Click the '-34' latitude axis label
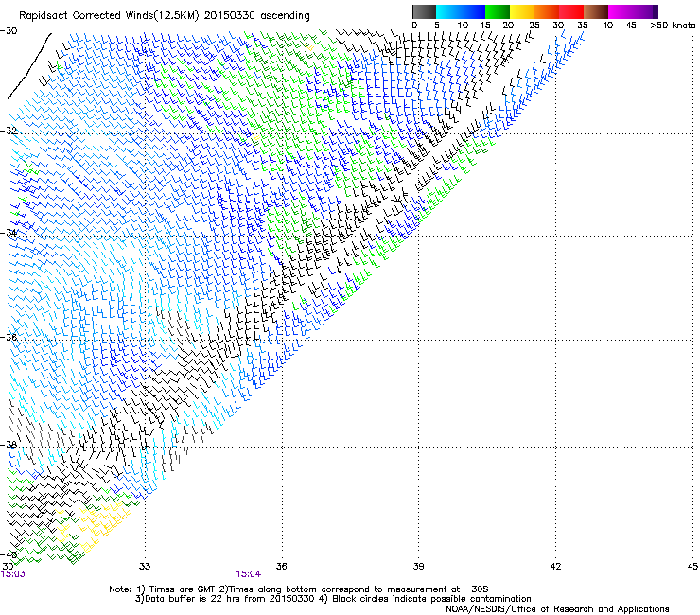This screenshot has width=700, height=615. coord(9,233)
